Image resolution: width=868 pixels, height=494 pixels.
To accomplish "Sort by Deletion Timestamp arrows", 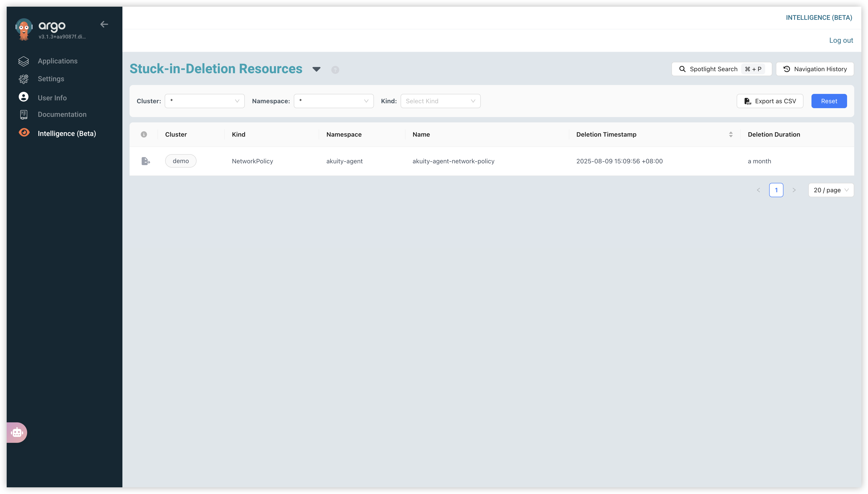I will [731, 134].
